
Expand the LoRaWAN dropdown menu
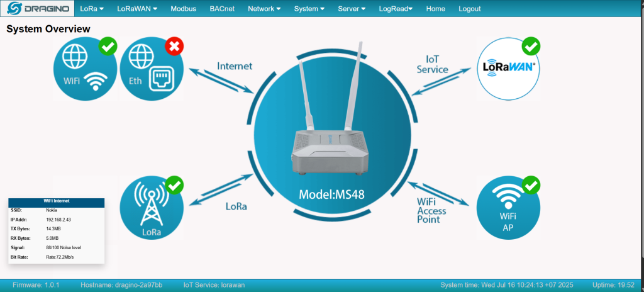pyautogui.click(x=137, y=9)
